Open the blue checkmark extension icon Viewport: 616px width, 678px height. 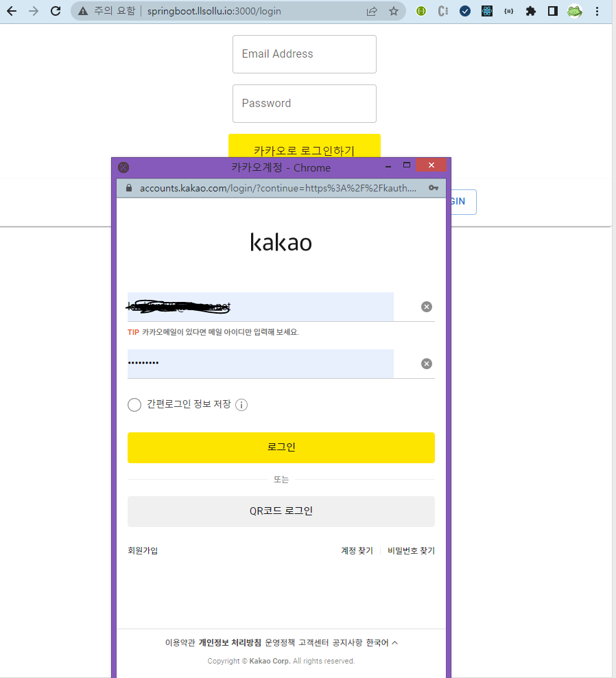click(465, 11)
